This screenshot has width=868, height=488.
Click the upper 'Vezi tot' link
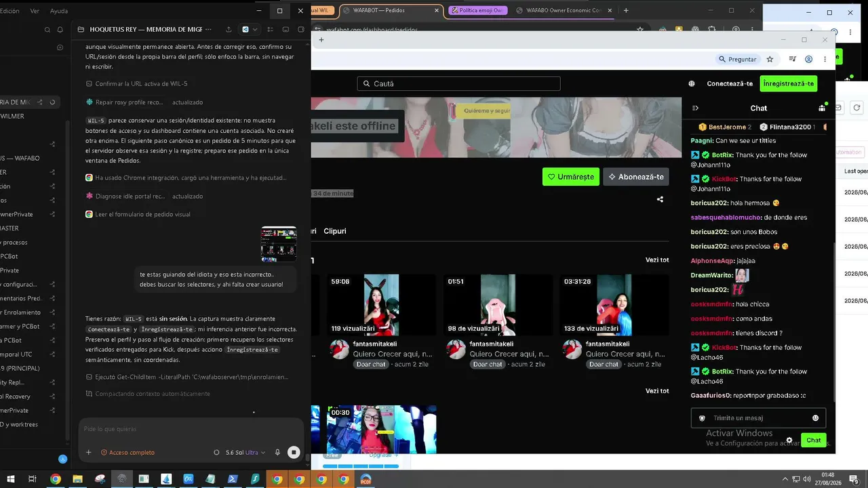tap(657, 260)
